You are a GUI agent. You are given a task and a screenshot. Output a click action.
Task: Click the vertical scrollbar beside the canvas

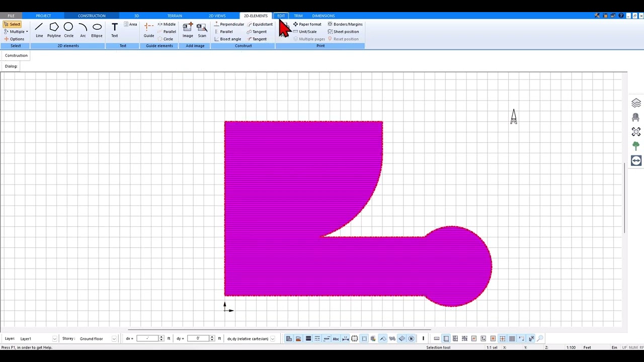(x=625, y=197)
